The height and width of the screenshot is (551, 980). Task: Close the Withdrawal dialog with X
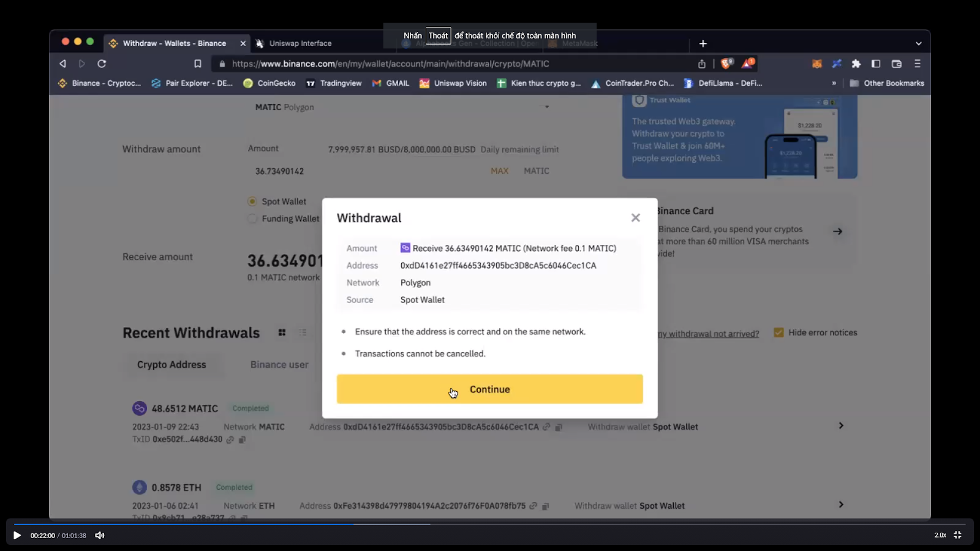(x=636, y=218)
